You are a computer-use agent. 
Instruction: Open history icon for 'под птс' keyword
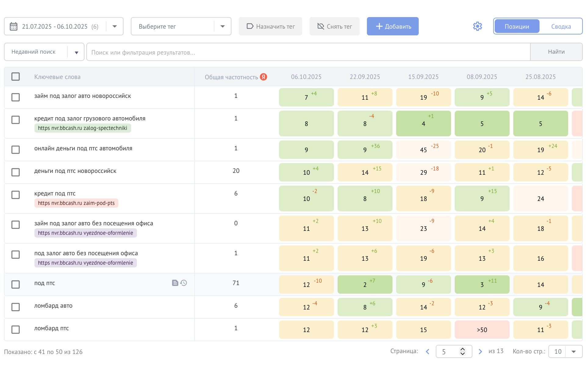coord(184,283)
